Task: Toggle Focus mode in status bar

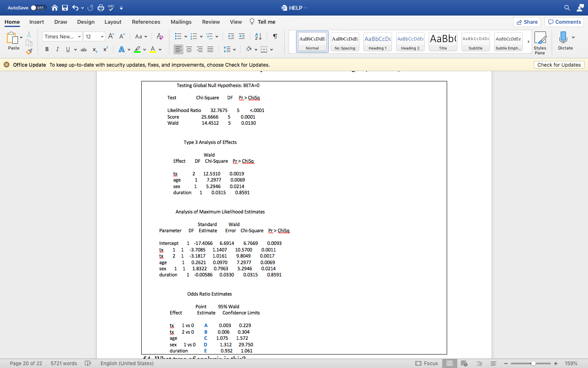Action: click(427, 363)
